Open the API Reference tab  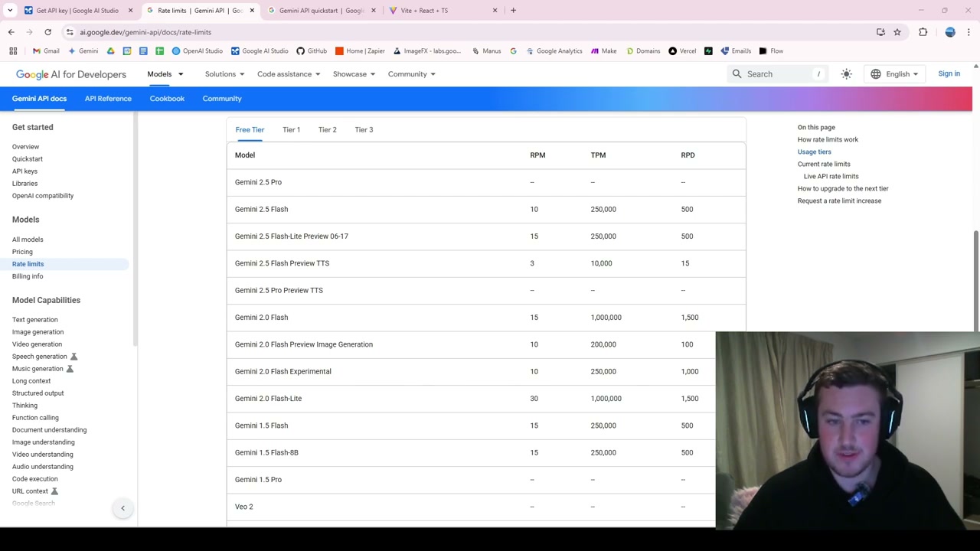click(108, 99)
